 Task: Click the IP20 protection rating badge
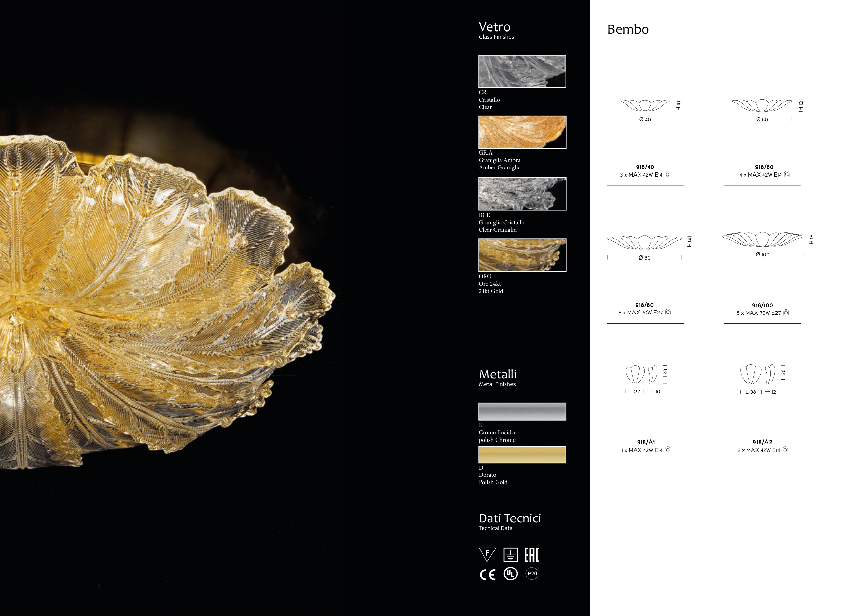click(x=531, y=573)
